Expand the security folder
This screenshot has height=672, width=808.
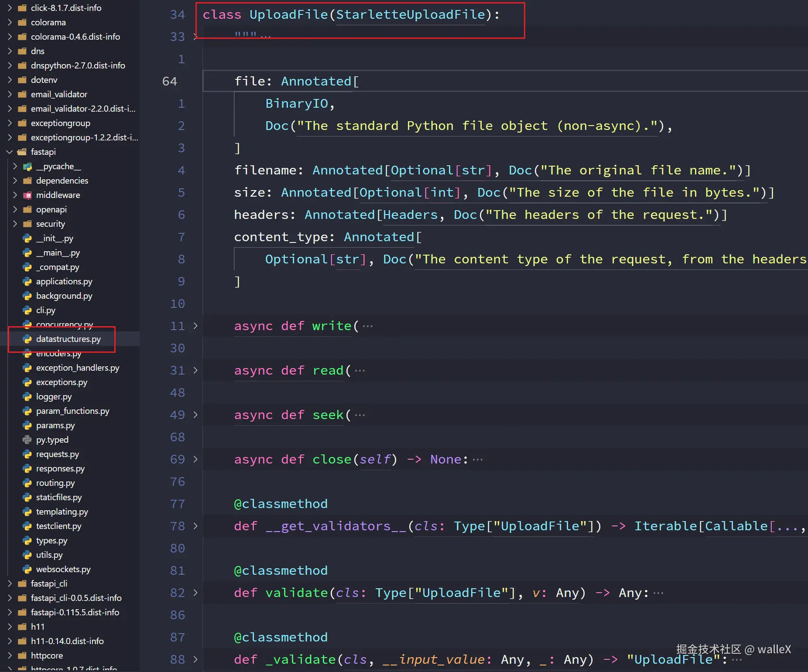15,224
